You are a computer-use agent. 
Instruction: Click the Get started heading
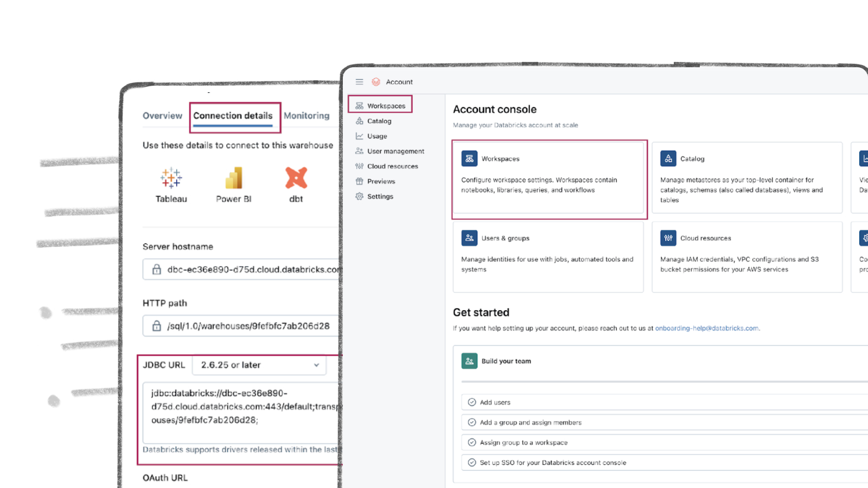(481, 312)
